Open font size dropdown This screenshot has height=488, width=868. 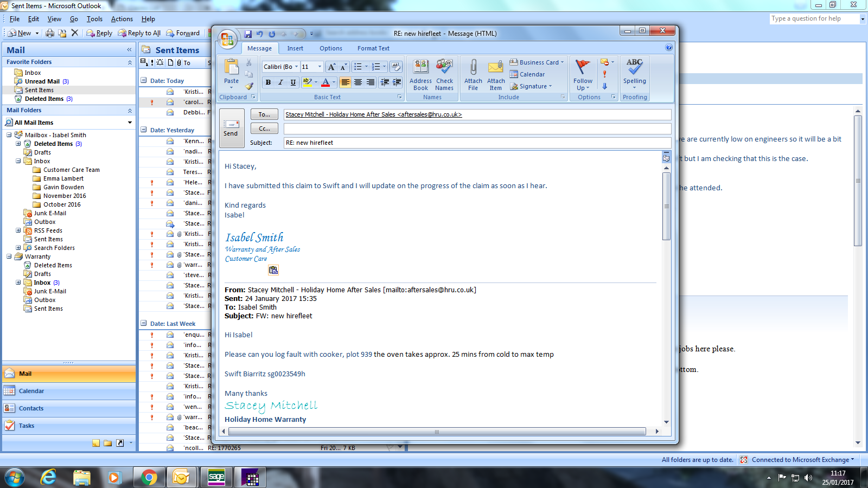coord(320,67)
